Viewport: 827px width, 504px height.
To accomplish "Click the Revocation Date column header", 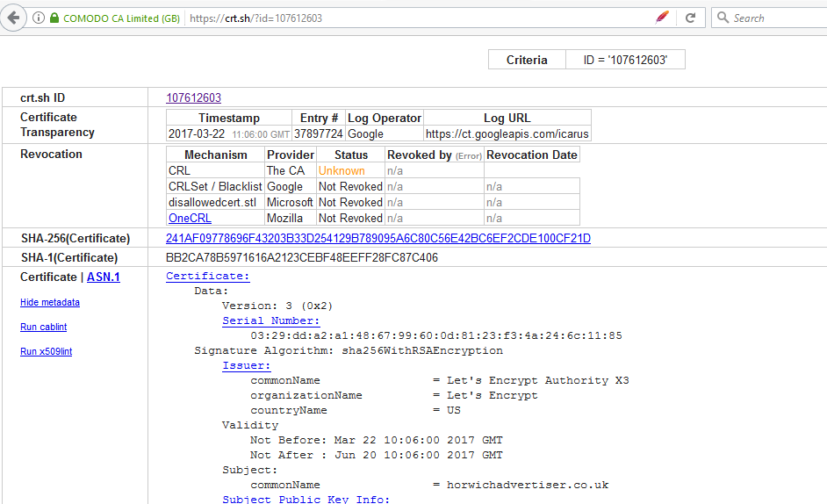I will coord(532,155).
